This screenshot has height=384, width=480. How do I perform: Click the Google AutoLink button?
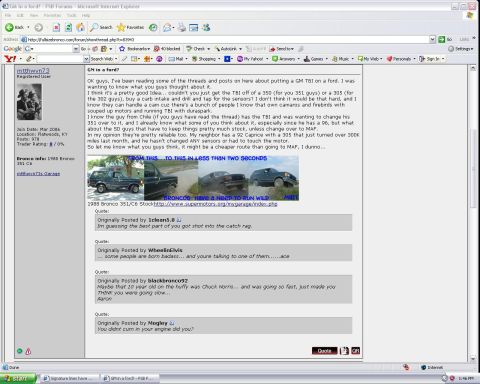pyautogui.click(x=228, y=49)
